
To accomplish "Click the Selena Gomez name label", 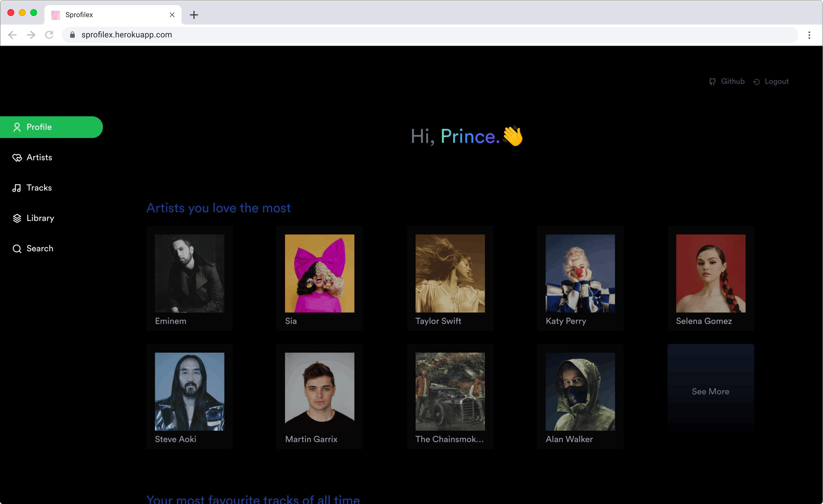I will (x=704, y=321).
